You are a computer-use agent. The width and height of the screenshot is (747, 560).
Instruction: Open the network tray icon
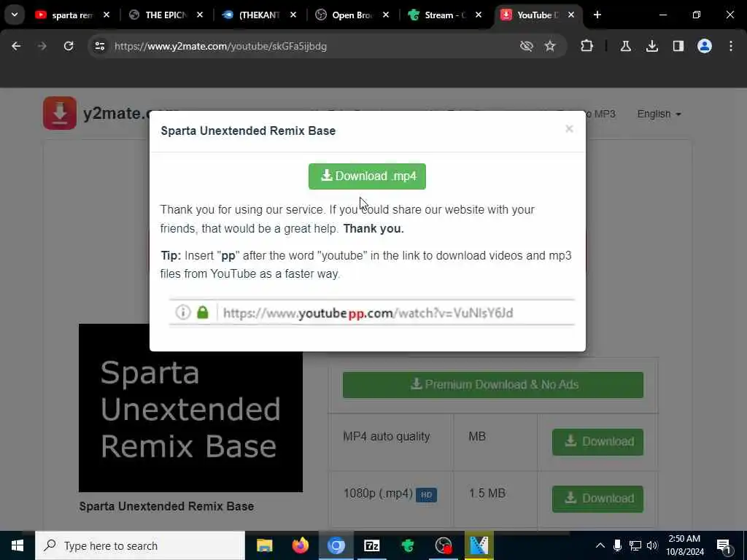tap(635, 545)
